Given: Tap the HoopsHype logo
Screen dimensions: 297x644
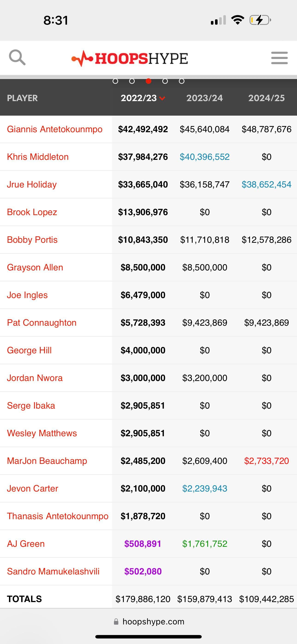Looking at the screenshot, I should [129, 59].
